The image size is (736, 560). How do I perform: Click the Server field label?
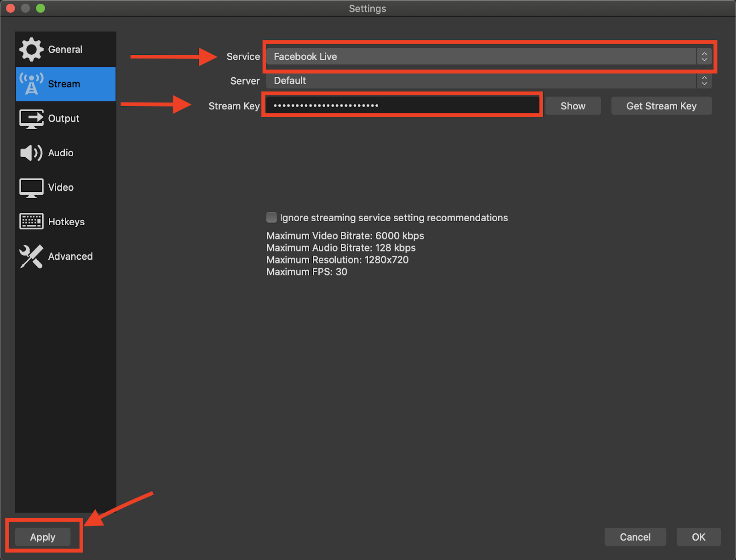[245, 81]
